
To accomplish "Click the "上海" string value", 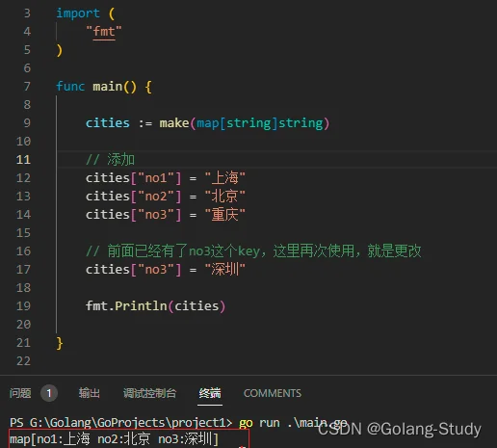I will 224,178.
